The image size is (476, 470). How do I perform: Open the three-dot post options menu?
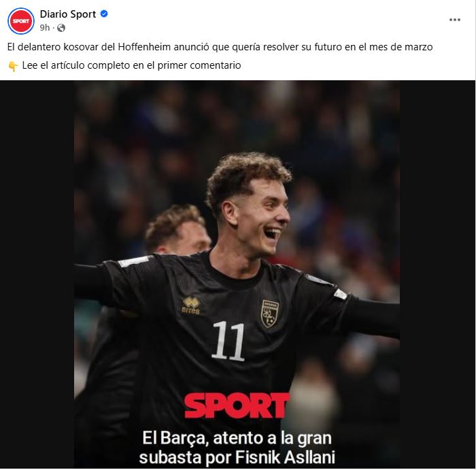[x=454, y=20]
